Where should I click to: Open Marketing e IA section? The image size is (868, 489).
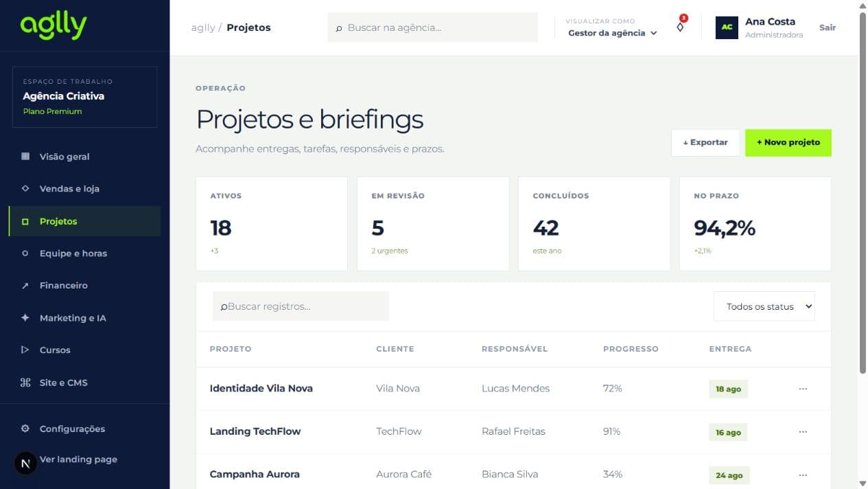[x=84, y=318]
